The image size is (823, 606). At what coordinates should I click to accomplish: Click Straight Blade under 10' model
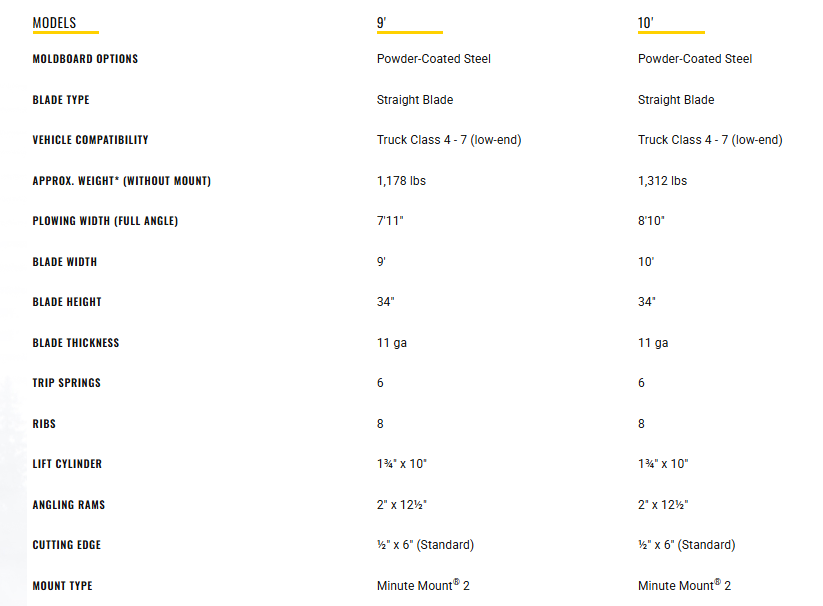pyautogui.click(x=676, y=100)
